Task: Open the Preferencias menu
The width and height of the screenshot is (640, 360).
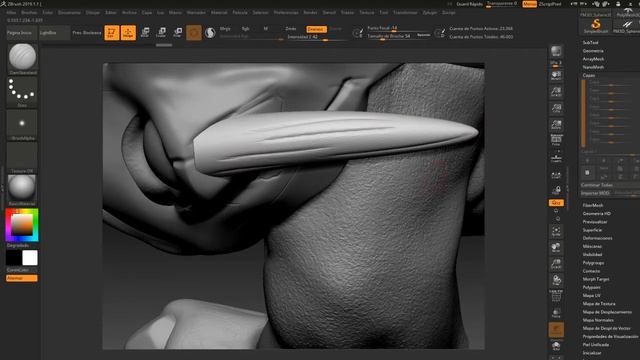Action: click(286, 13)
